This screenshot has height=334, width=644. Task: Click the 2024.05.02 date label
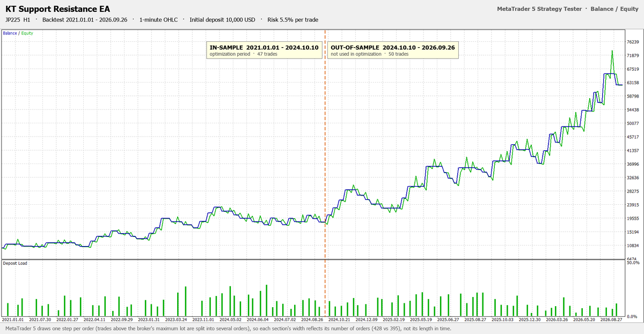[231, 320]
